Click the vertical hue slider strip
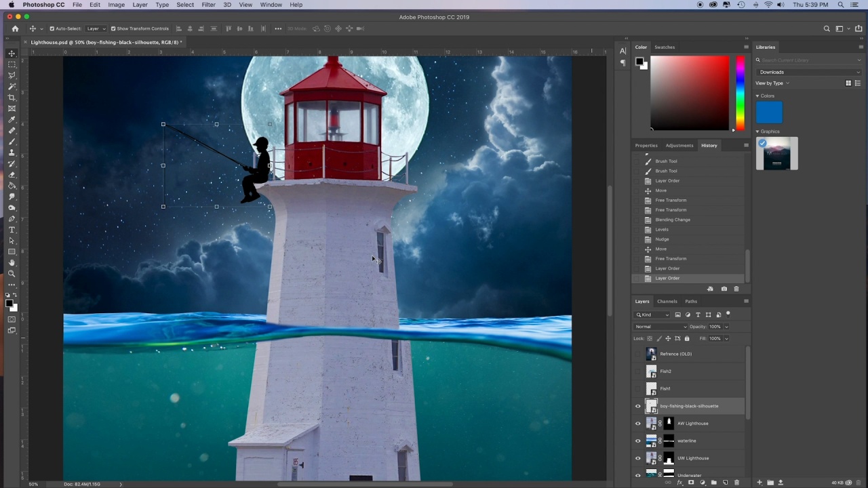This screenshot has width=868, height=488. (740, 94)
